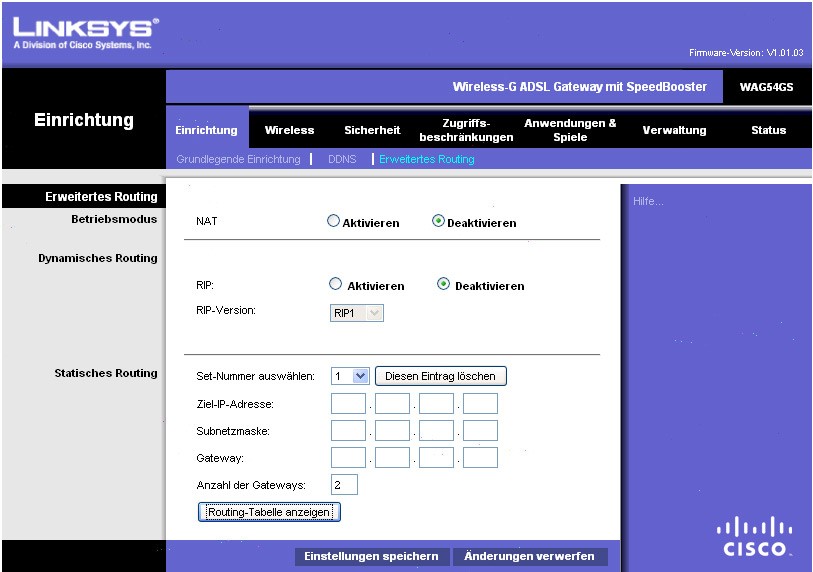This screenshot has height=572, width=813.
Task: Click the Linksys logo
Action: (x=85, y=30)
